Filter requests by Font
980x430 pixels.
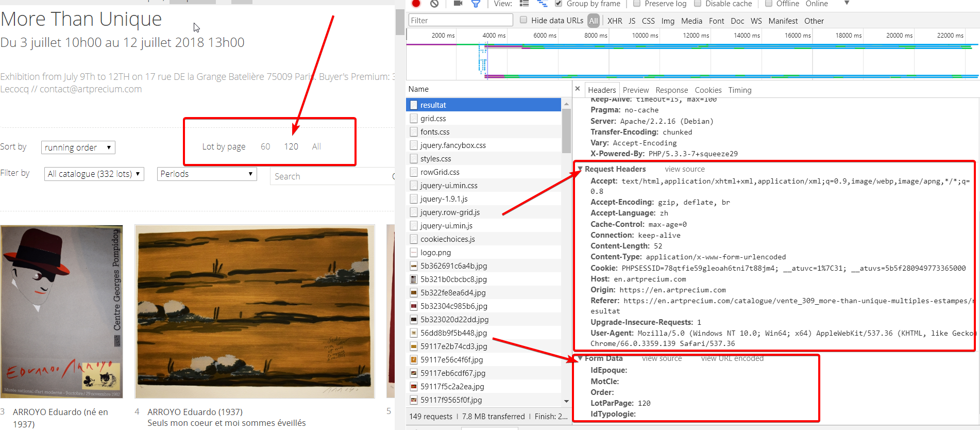(716, 21)
